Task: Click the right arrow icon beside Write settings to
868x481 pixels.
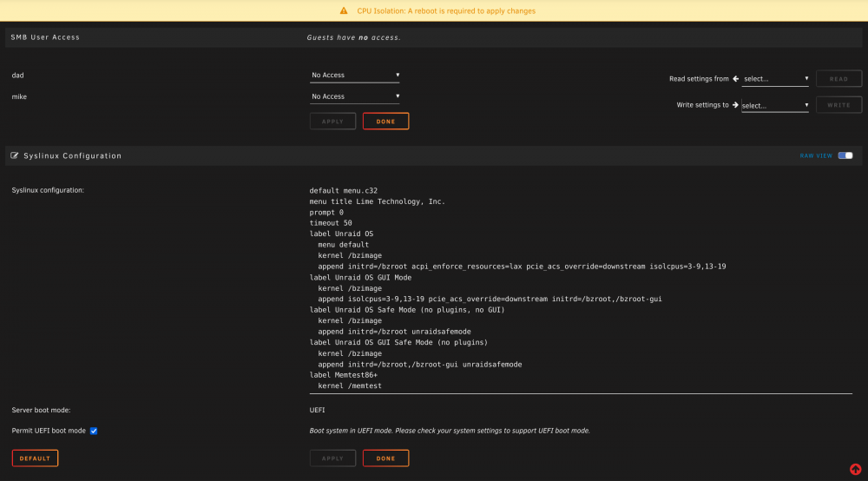Action: [735, 104]
